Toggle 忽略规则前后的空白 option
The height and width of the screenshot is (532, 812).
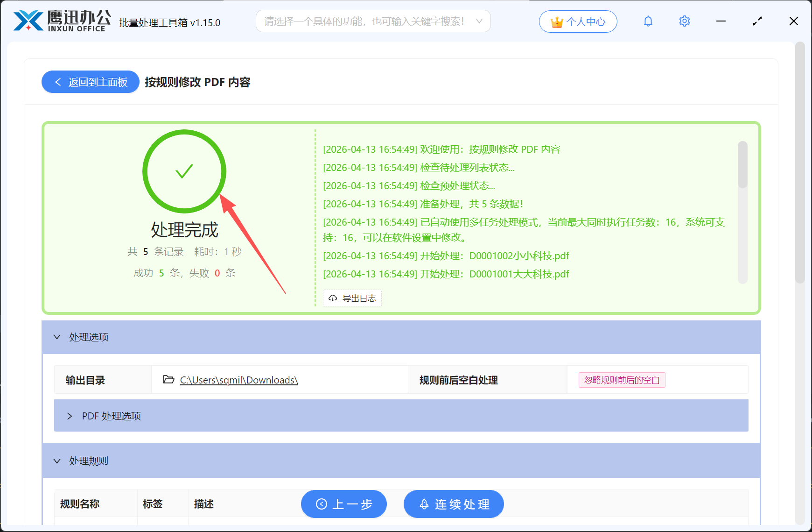click(x=622, y=380)
